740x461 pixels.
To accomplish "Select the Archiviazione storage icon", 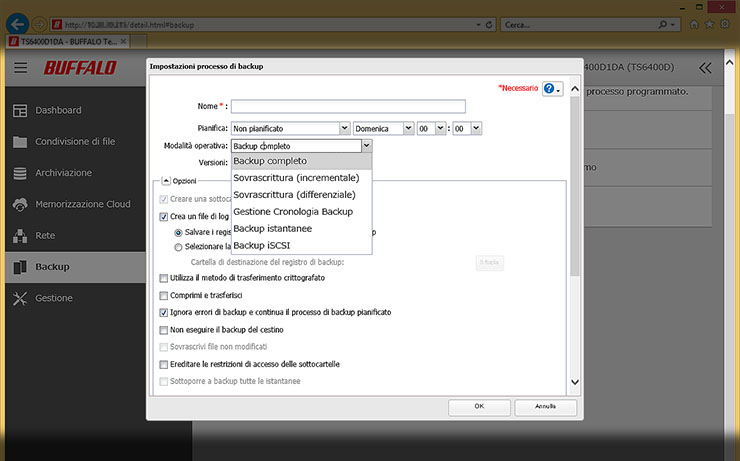I will coord(20,173).
